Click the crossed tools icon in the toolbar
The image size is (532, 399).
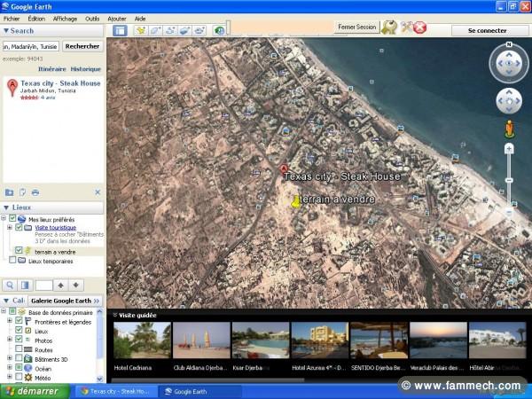click(x=406, y=27)
